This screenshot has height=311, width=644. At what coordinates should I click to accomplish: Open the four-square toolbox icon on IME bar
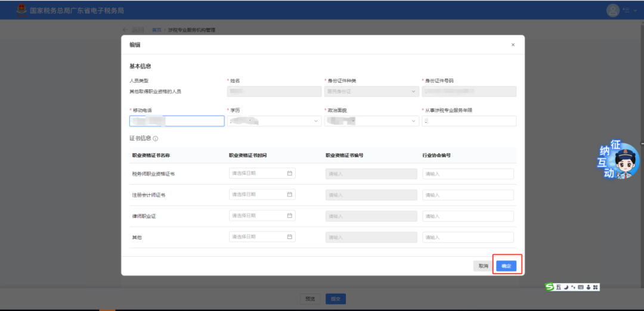pos(596,288)
